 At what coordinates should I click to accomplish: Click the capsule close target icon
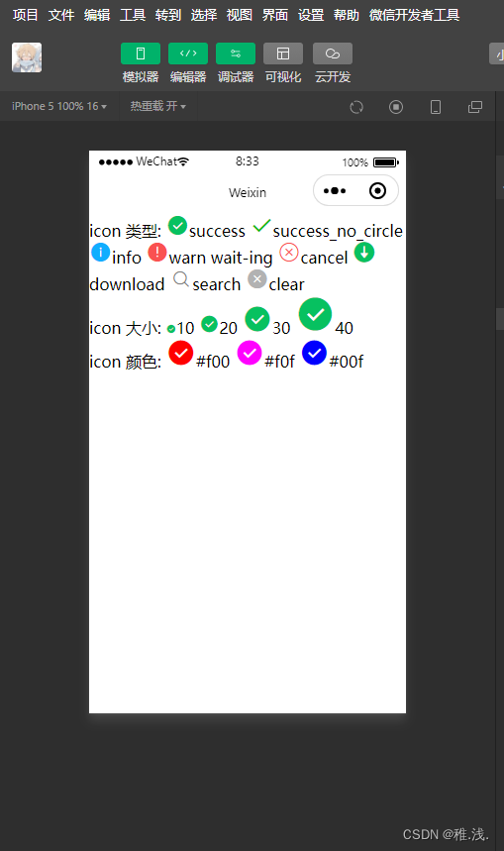[377, 191]
